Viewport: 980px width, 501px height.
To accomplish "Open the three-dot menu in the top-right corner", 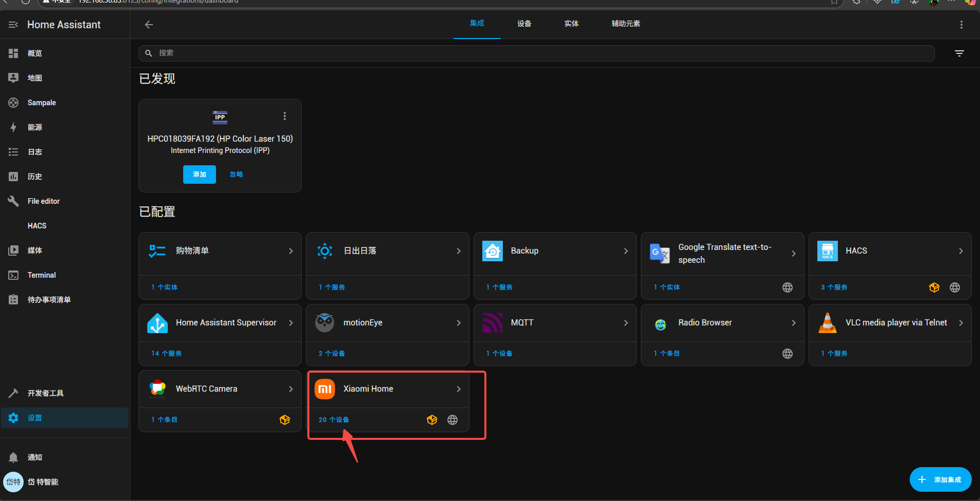I will 961,25.
